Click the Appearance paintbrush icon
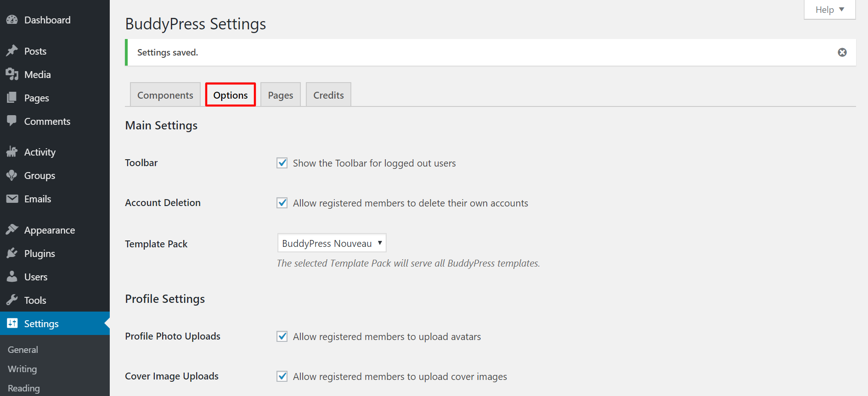868x396 pixels. tap(12, 230)
